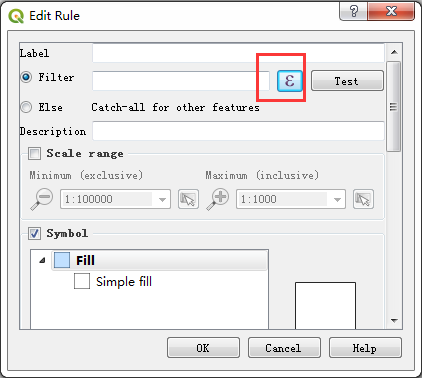Image resolution: width=422 pixels, height=378 pixels.
Task: Click the OK button
Action: [203, 348]
